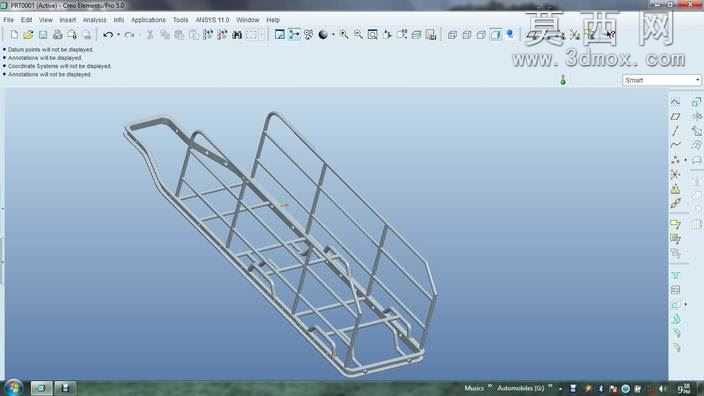704x396 pixels.
Task: Redo the last undone operation
Action: (129, 35)
